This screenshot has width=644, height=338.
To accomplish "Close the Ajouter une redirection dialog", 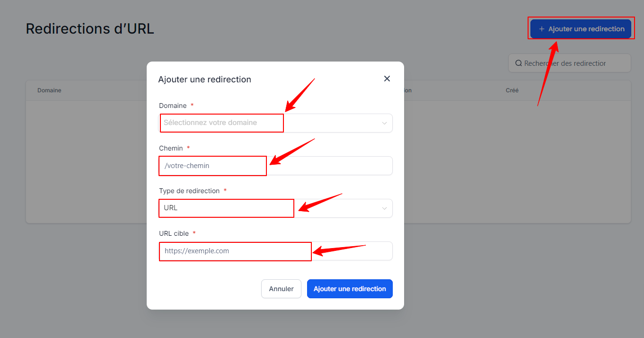I will point(387,79).
